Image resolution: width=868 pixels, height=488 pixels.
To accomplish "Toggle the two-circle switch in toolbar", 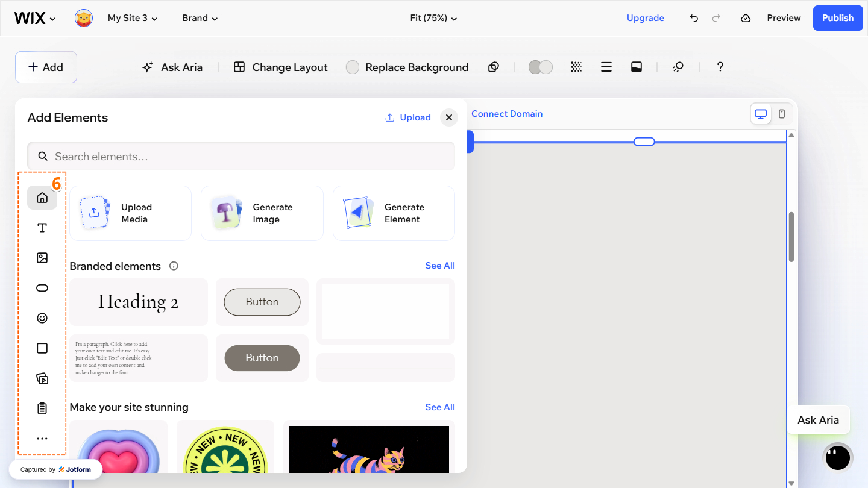I will [541, 67].
